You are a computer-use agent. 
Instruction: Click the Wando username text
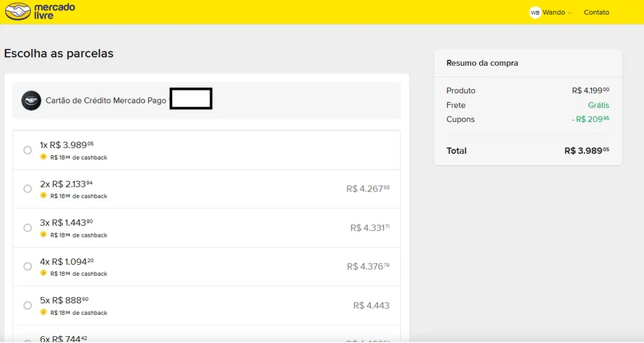[553, 12]
